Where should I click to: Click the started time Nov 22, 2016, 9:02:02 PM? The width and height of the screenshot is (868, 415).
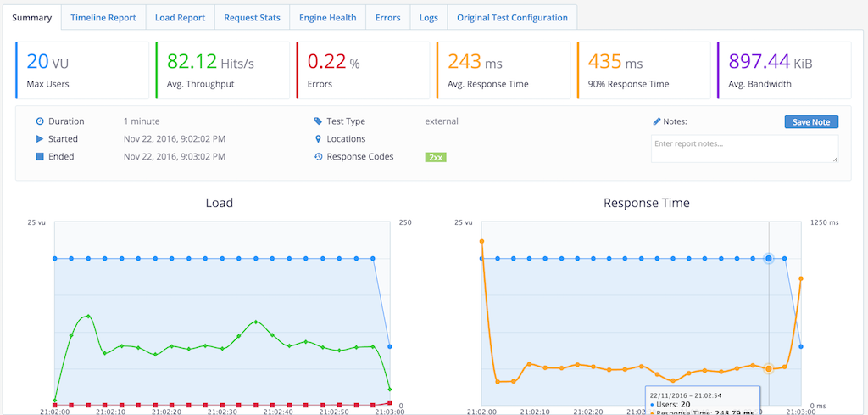[175, 139]
